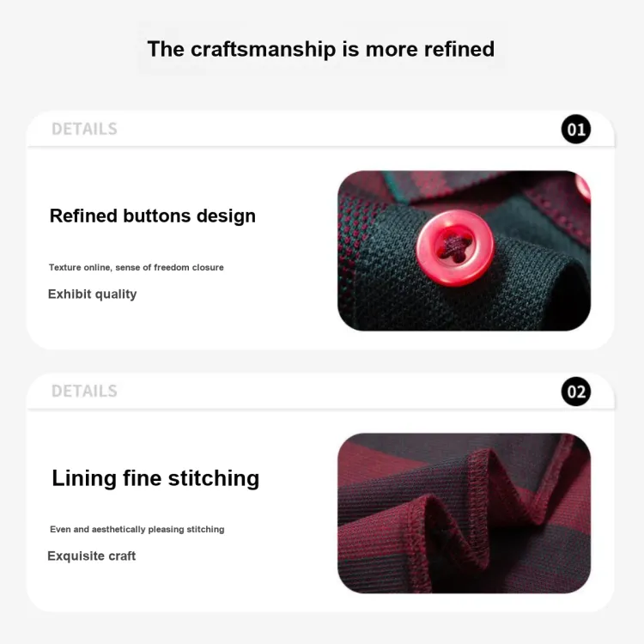
Task: Click the Exquisite craft text
Action: point(91,556)
